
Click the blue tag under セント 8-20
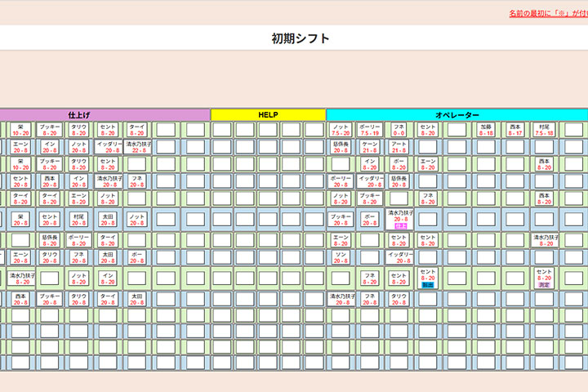tap(427, 285)
